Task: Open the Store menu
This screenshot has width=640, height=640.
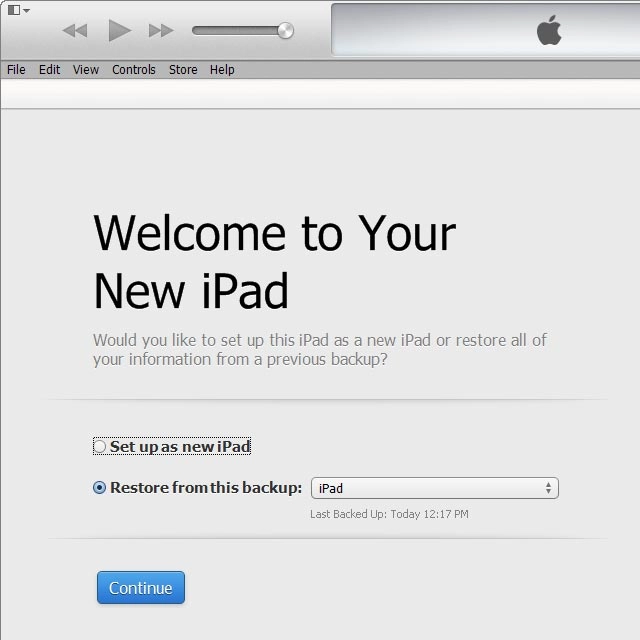Action: (x=183, y=70)
